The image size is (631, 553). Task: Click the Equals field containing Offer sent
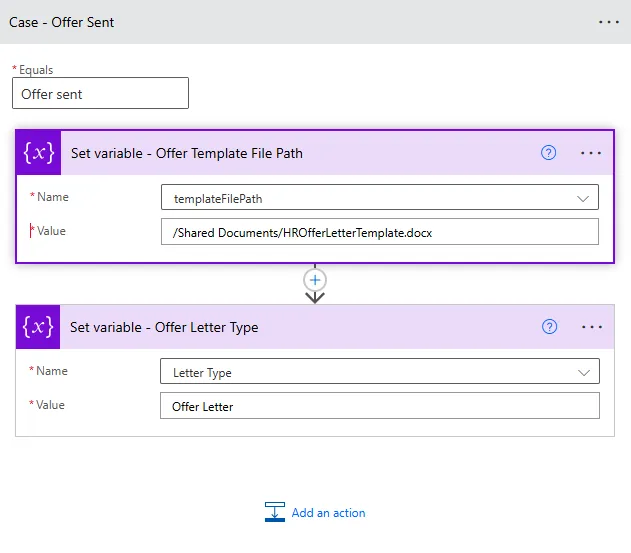[x=100, y=94]
